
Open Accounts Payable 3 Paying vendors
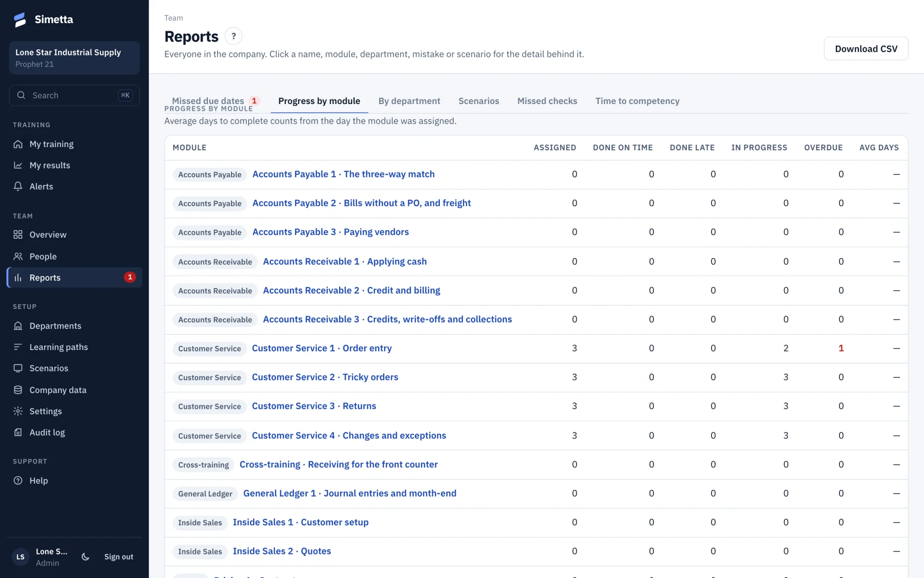tap(330, 232)
